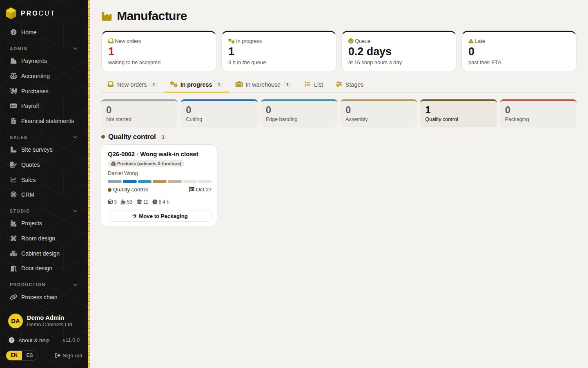Open the Cabinet design icon
This screenshot has width=588, height=368.
13,254
